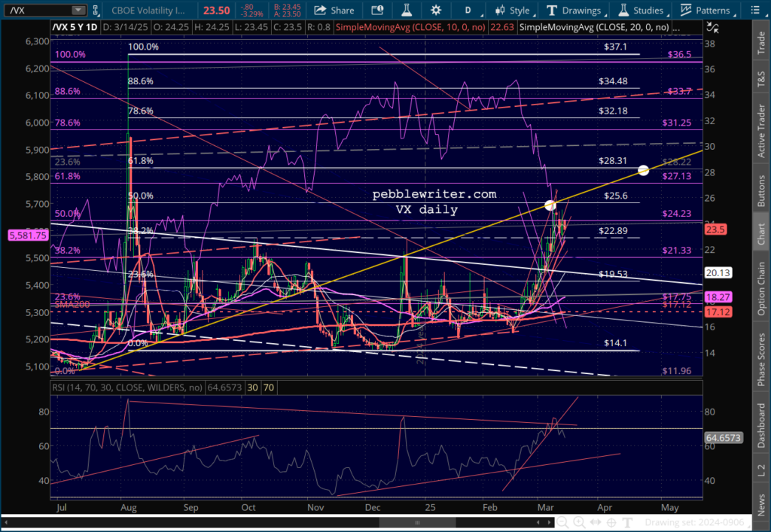
Task: Open the Buttons side tab
Action: (x=760, y=191)
